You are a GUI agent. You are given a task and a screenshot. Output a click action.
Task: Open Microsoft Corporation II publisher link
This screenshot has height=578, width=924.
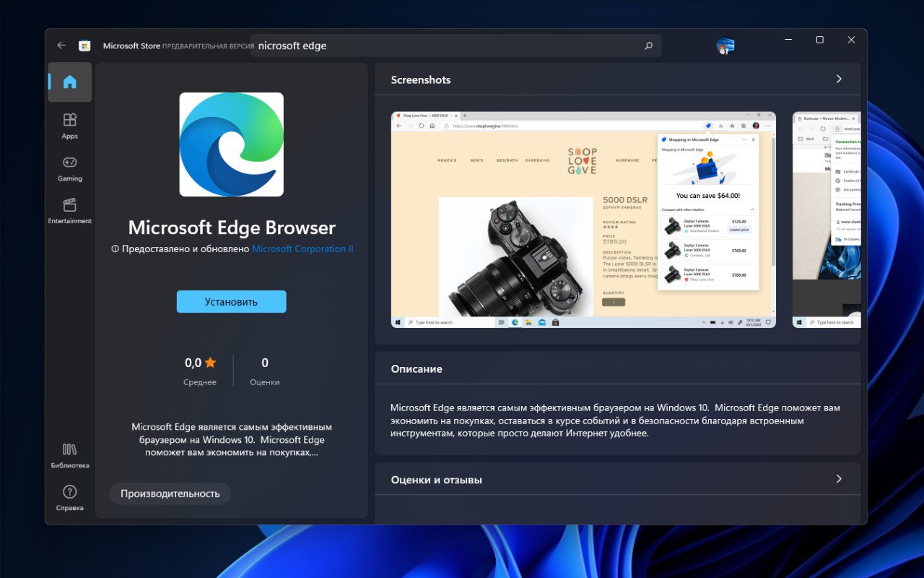pos(302,249)
